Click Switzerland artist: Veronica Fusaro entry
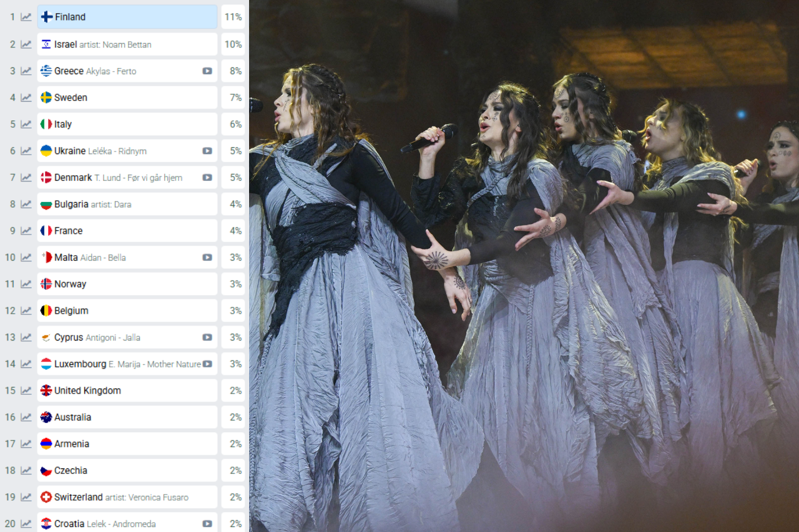The height and width of the screenshot is (532, 799). click(127, 497)
